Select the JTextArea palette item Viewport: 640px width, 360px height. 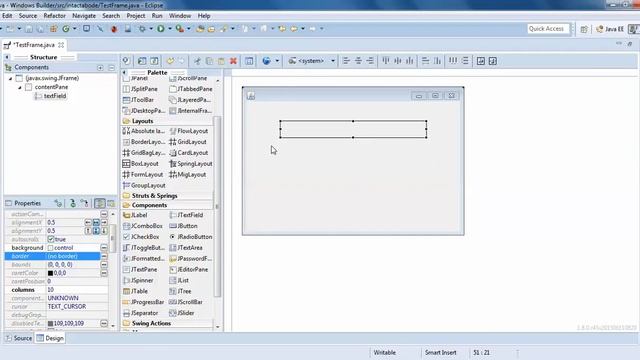point(186,248)
